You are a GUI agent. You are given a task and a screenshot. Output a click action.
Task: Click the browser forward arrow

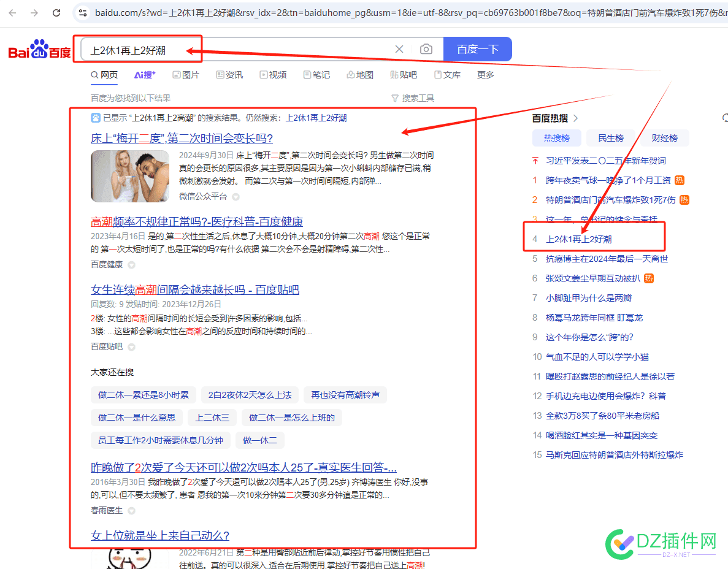[x=34, y=12]
